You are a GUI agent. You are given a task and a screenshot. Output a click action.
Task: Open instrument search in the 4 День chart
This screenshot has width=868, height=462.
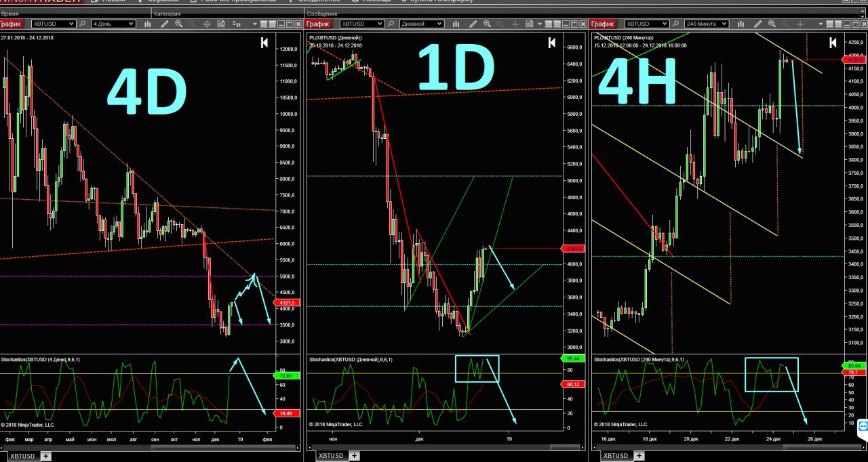tap(82, 24)
